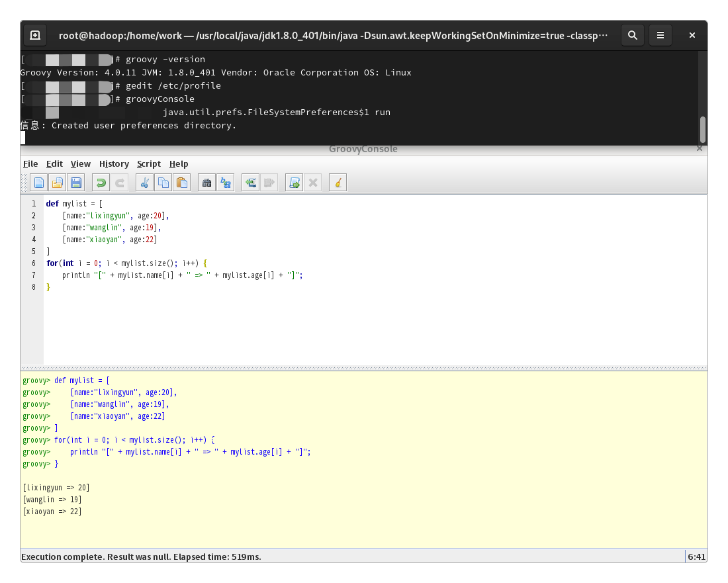Clear output with the broom icon
The width and height of the screenshot is (728, 583).
(x=338, y=183)
